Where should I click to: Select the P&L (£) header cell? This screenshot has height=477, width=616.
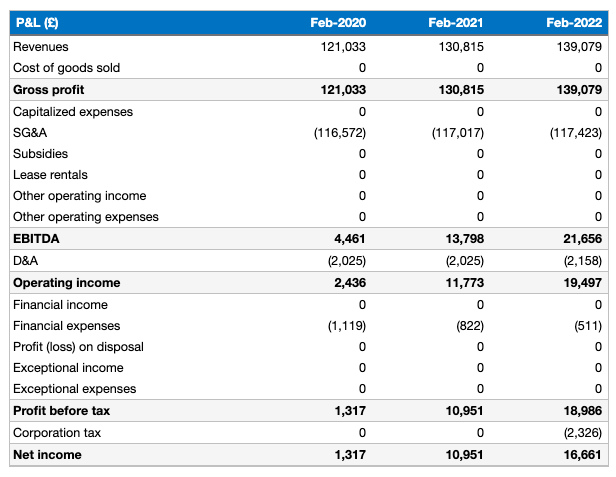(x=39, y=21)
